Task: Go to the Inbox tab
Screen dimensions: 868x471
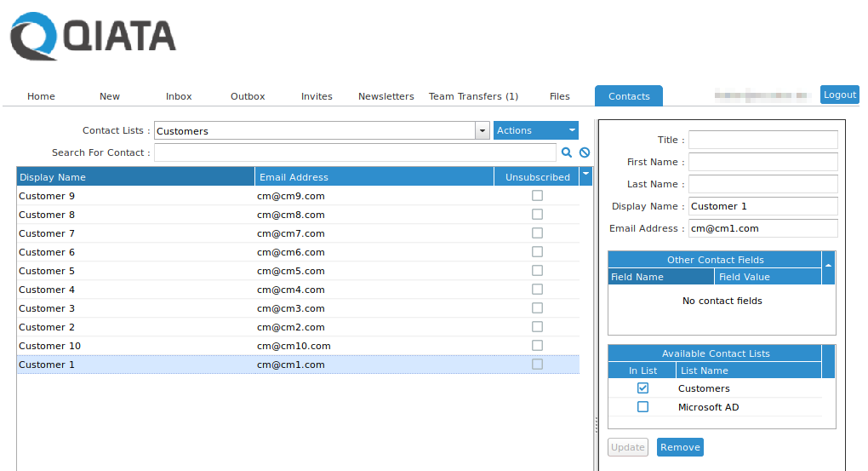Action: pyautogui.click(x=179, y=96)
